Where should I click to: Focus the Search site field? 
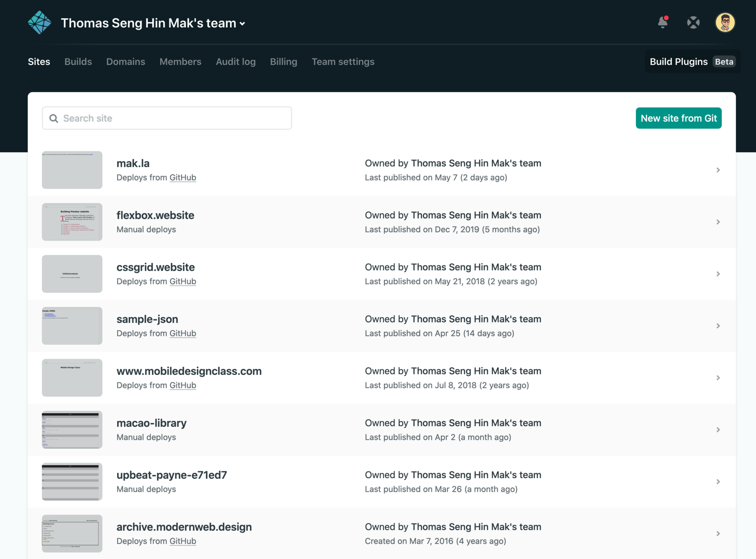click(167, 118)
